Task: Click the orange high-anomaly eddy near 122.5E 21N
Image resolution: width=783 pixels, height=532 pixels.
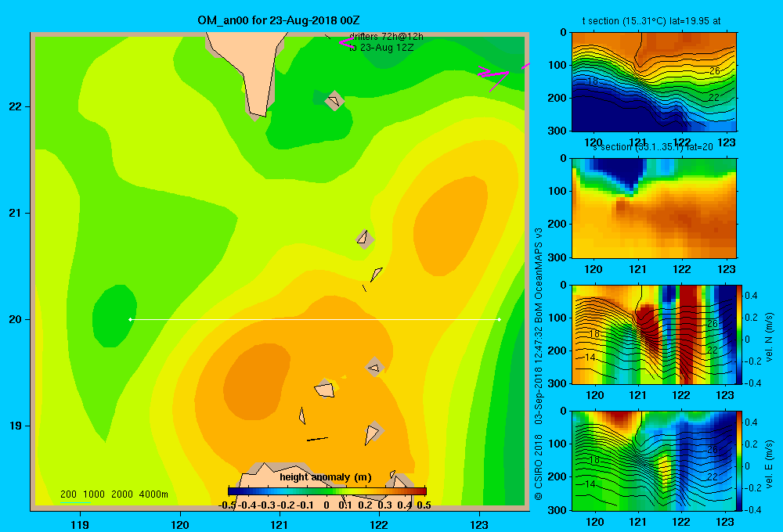Action: (449, 225)
